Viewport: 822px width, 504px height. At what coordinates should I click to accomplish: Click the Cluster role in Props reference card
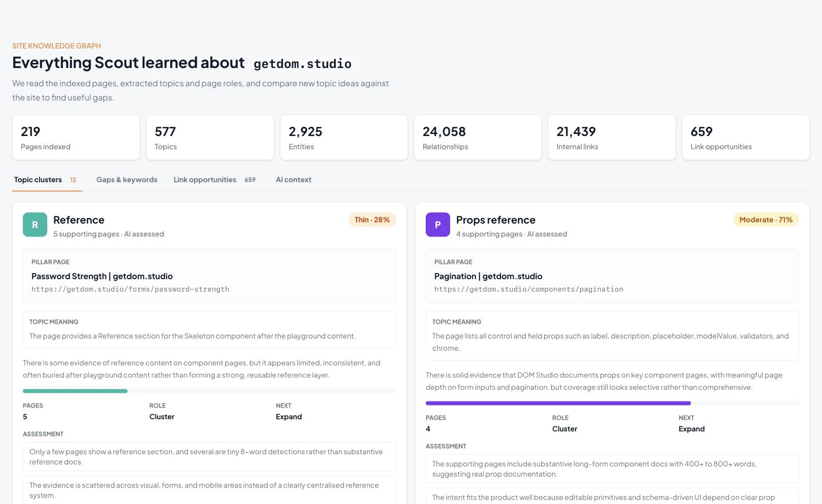(564, 429)
